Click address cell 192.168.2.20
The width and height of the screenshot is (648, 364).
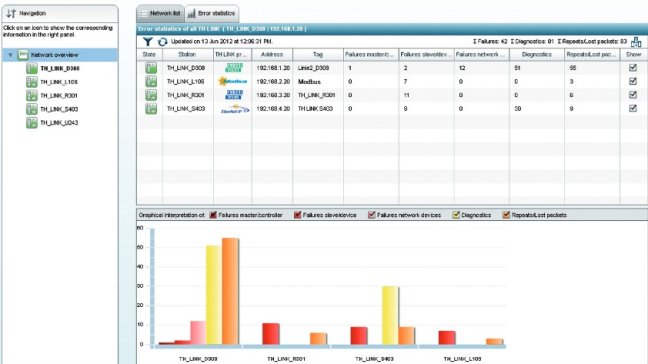point(273,81)
